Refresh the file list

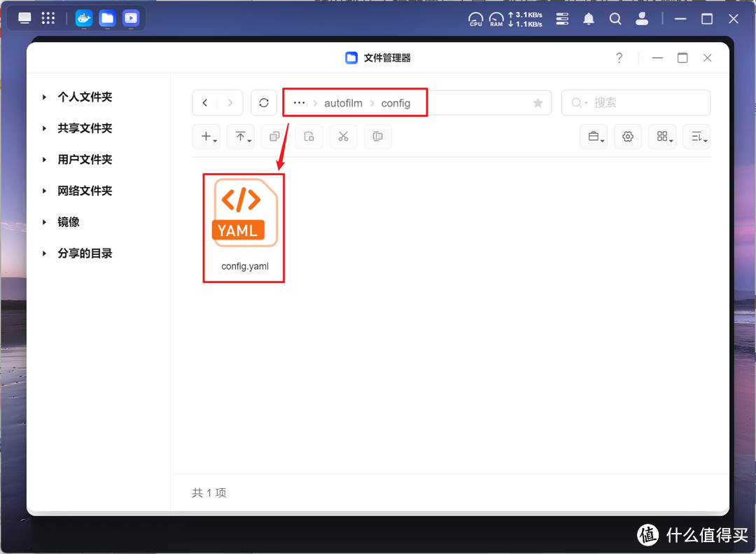264,102
